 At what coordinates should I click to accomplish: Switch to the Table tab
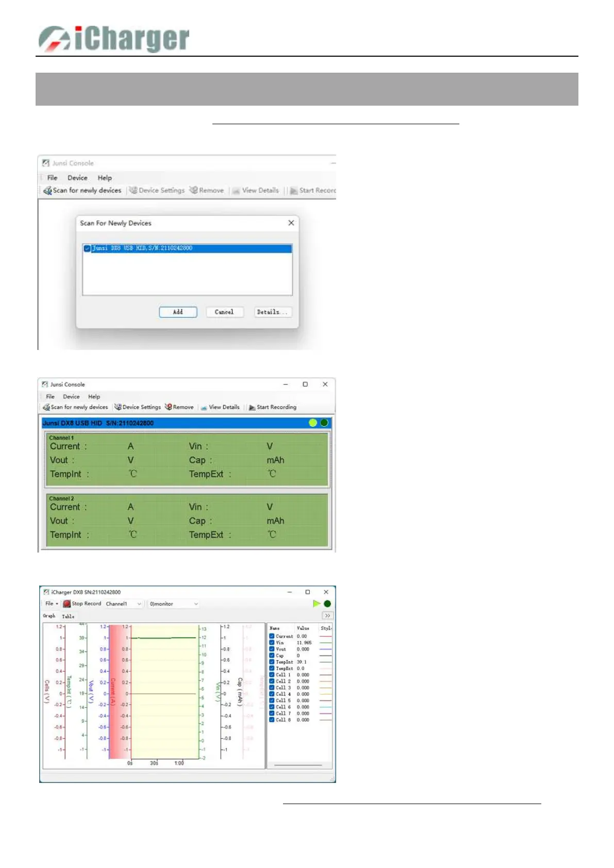coord(68,616)
